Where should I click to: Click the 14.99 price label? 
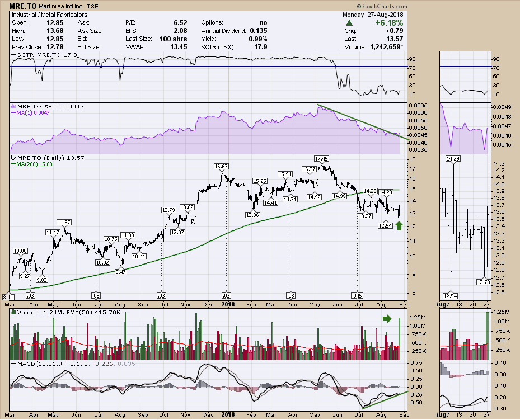(339, 196)
